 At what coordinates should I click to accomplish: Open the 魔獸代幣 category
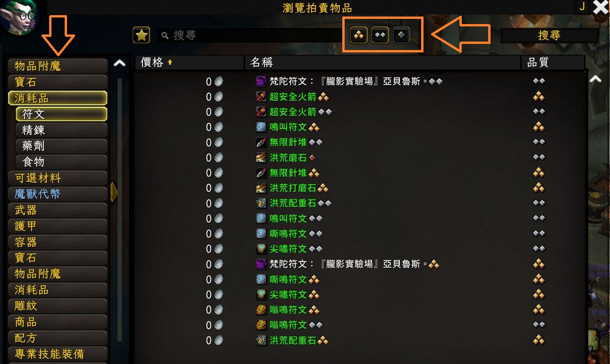coord(58,194)
